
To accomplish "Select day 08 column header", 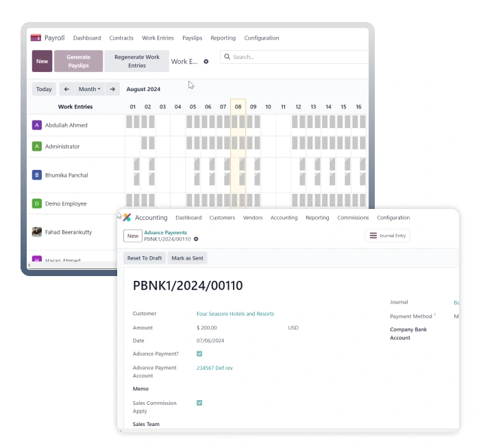I will [x=238, y=107].
